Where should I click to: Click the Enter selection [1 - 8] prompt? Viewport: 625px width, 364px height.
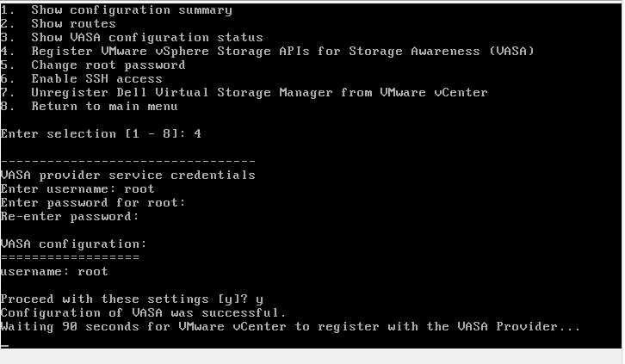pos(102,134)
